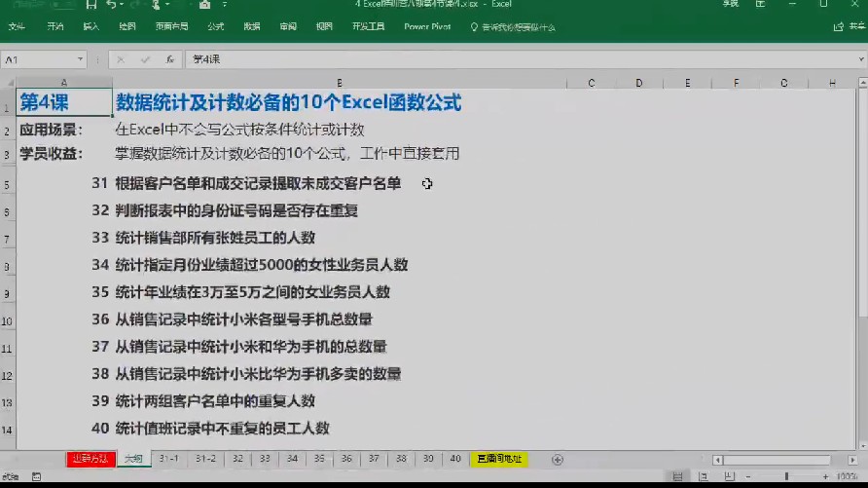Click the Undo arrow icon
The image size is (868, 488).
[x=111, y=5]
